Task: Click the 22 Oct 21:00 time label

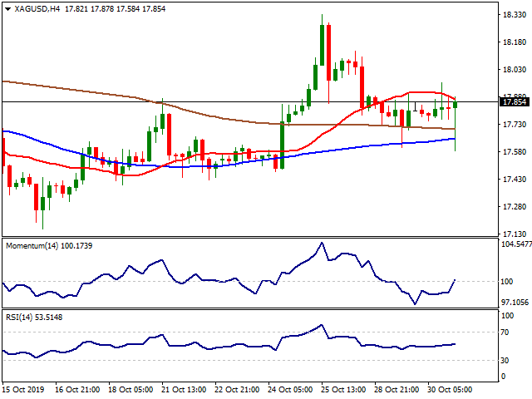Action: click(x=237, y=389)
